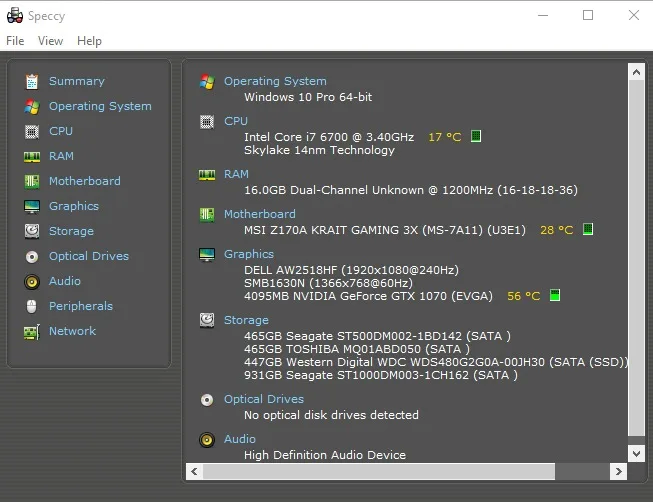Click the Motherboard heading link in summary
This screenshot has height=502, width=653.
(260, 214)
